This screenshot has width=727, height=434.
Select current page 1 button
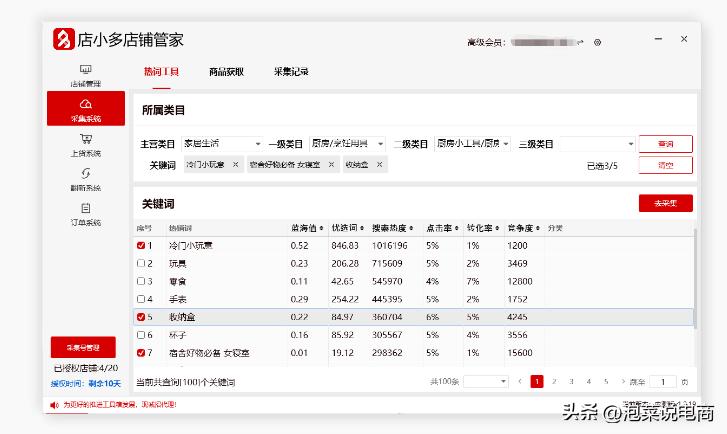tap(537, 382)
